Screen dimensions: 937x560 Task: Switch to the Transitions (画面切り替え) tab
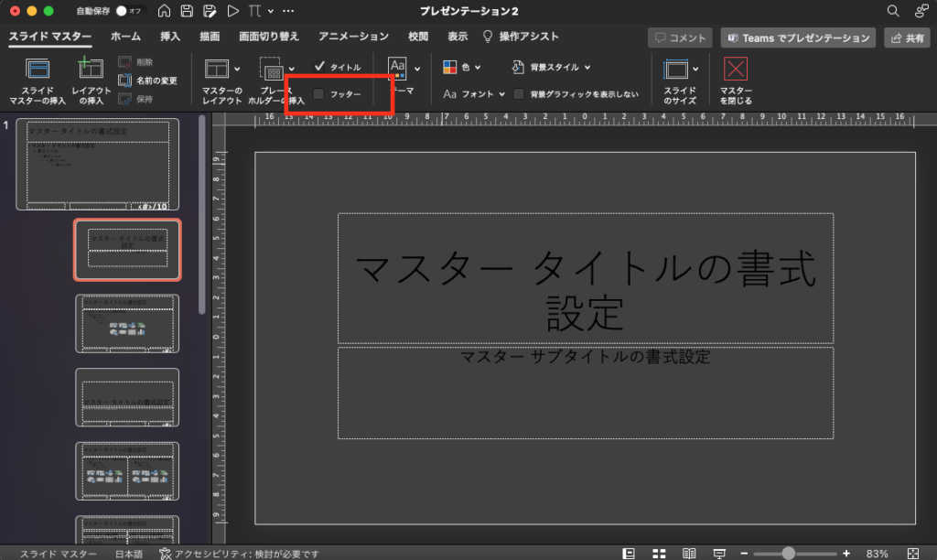[x=268, y=37]
